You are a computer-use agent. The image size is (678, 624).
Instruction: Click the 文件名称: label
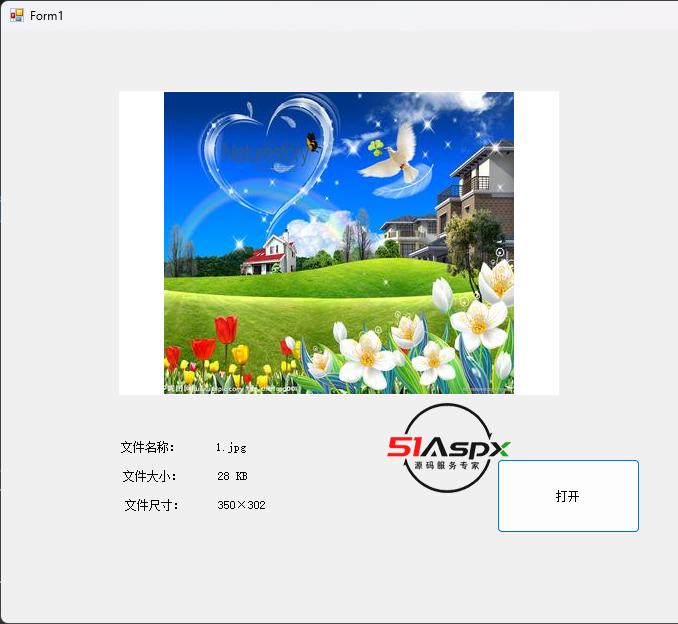click(147, 447)
